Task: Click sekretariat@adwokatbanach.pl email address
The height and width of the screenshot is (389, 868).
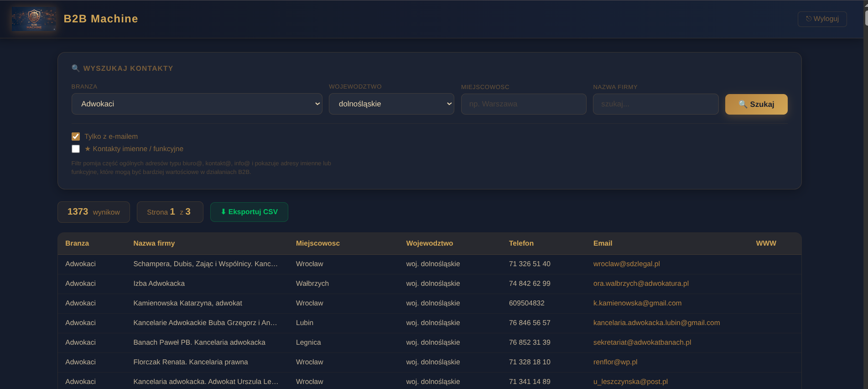Action: (x=642, y=342)
